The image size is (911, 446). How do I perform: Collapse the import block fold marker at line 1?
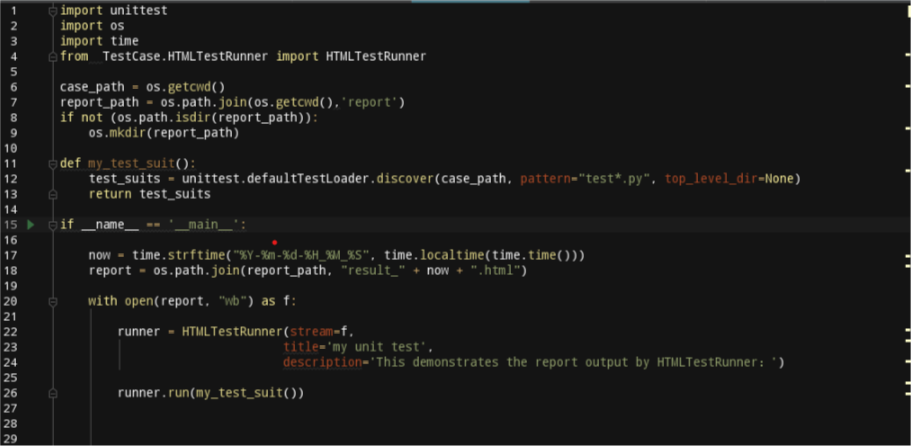53,10
